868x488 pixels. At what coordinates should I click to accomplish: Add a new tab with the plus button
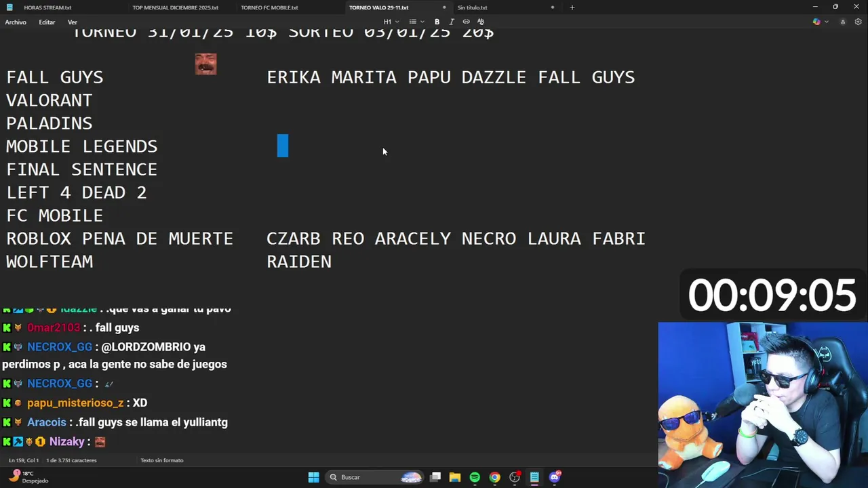coord(572,7)
